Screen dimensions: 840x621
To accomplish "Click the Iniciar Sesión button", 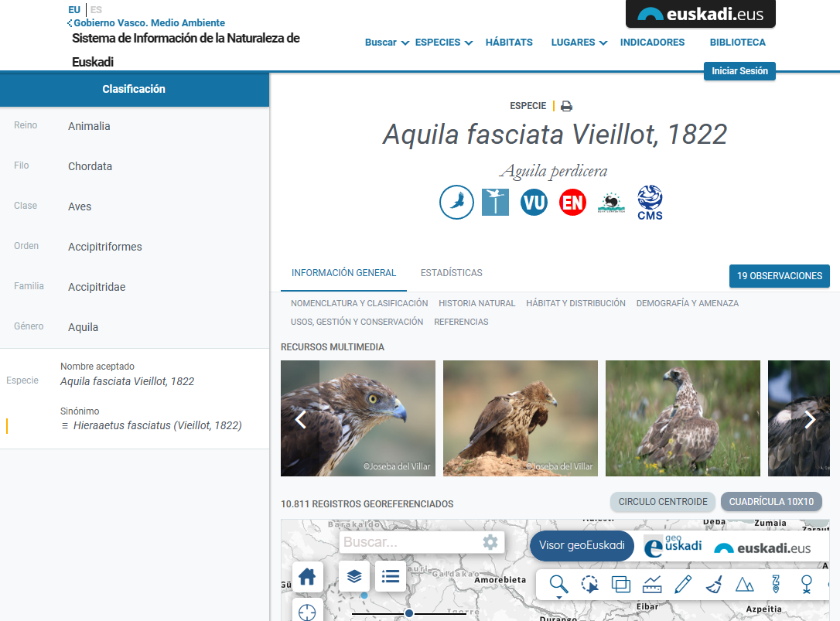I will click(739, 70).
